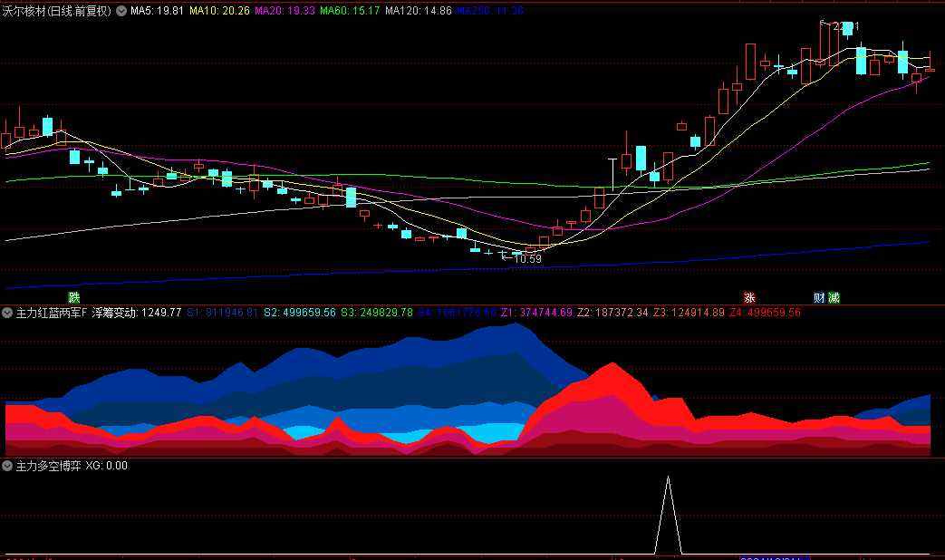
Task: Click the red 涨 marker icon
Action: (749, 297)
